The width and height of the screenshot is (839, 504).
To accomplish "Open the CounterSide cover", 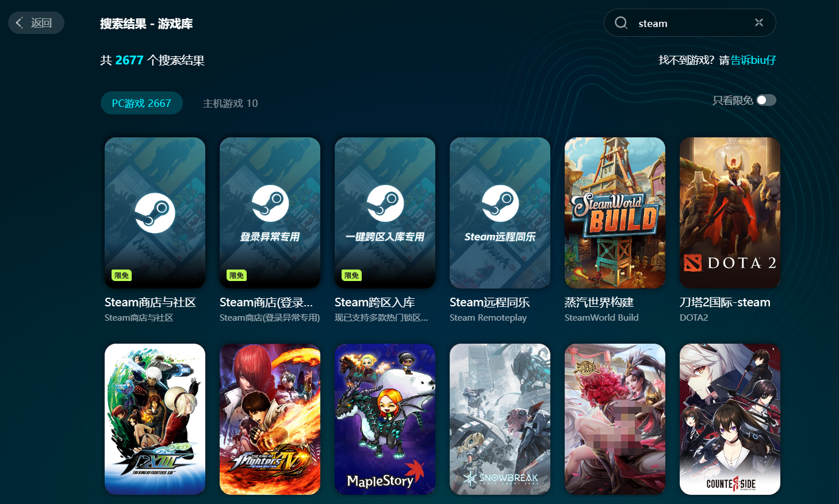I will coord(730,419).
